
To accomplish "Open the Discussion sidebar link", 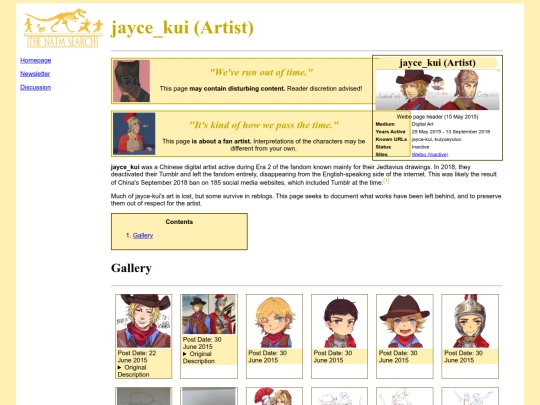I will coord(35,87).
